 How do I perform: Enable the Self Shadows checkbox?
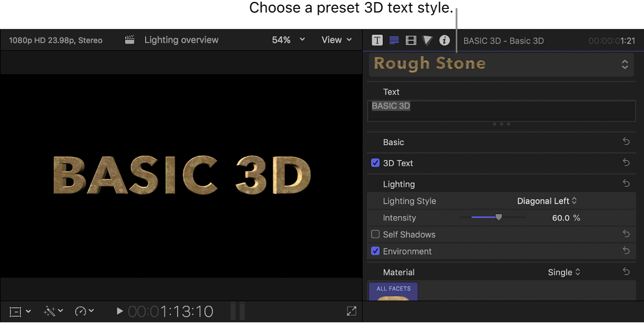(376, 234)
